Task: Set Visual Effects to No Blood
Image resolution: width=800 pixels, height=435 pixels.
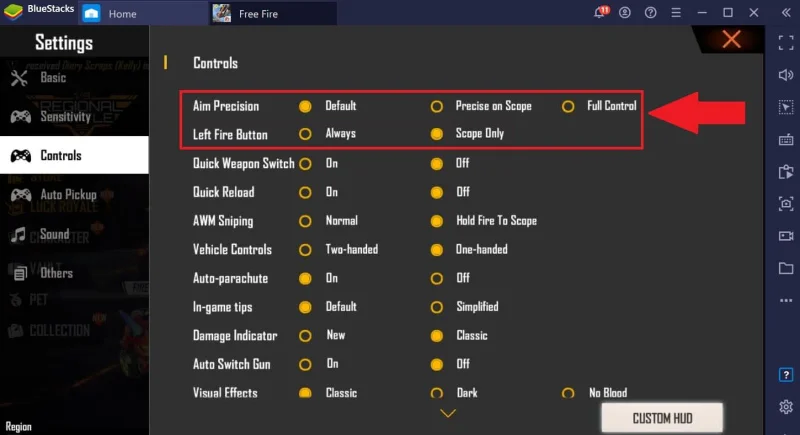Action: tap(568, 393)
